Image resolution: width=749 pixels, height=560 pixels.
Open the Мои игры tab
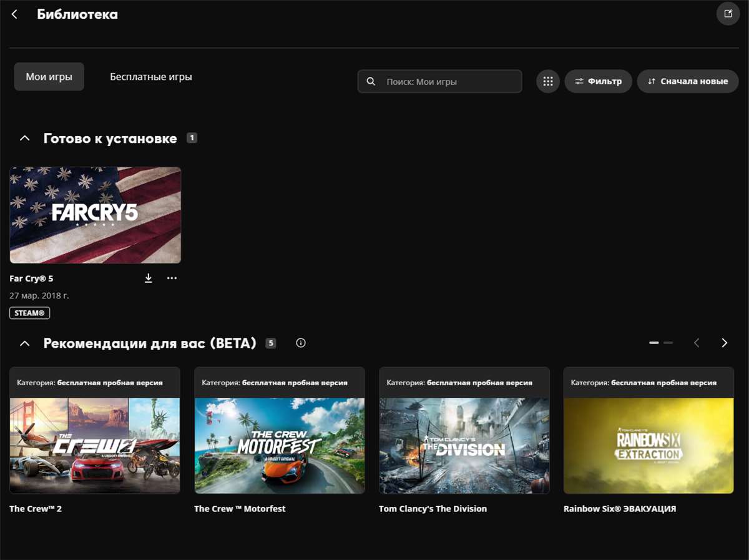[x=49, y=77]
